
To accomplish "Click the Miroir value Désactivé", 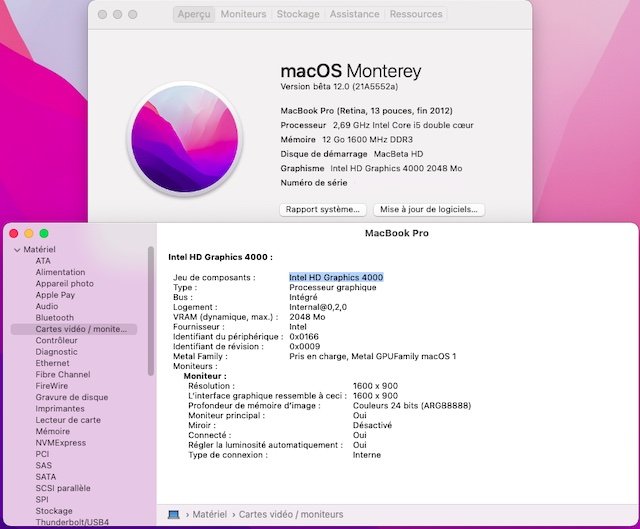I will point(372,425).
